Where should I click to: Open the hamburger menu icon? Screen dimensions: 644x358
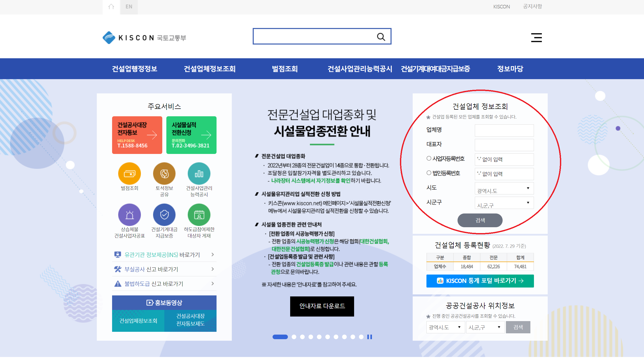(536, 38)
